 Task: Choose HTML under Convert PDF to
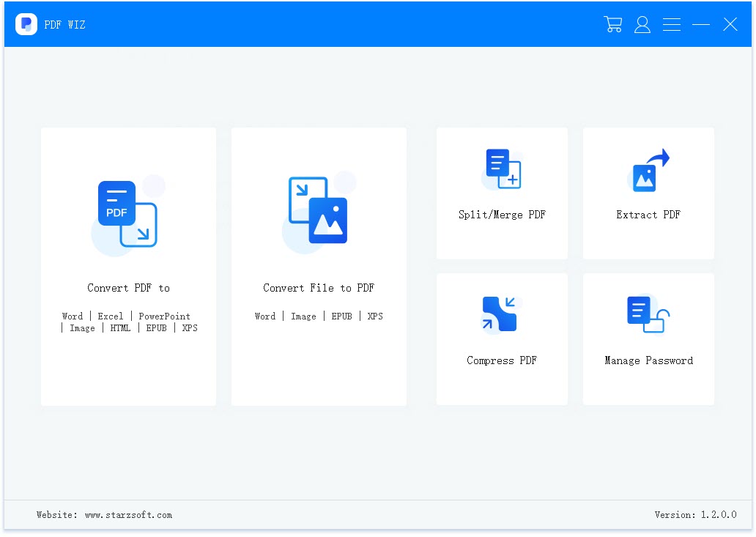[x=120, y=328]
